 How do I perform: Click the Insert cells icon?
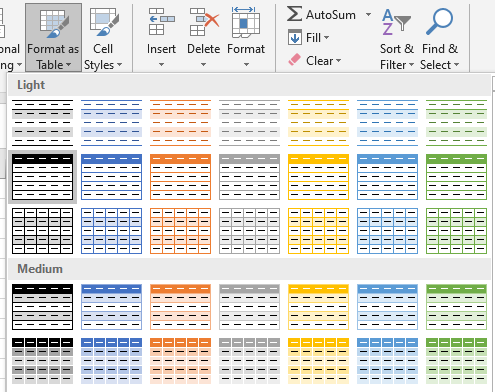(162, 22)
